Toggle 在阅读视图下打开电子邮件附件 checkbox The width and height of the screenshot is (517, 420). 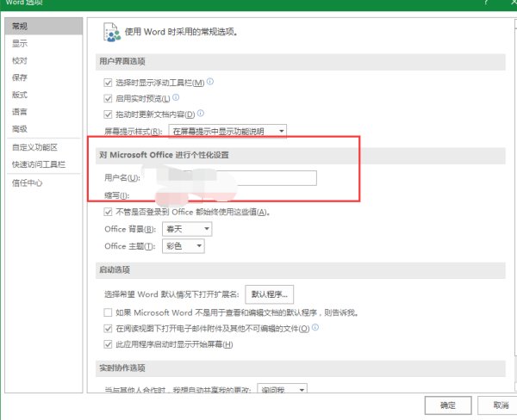108,329
